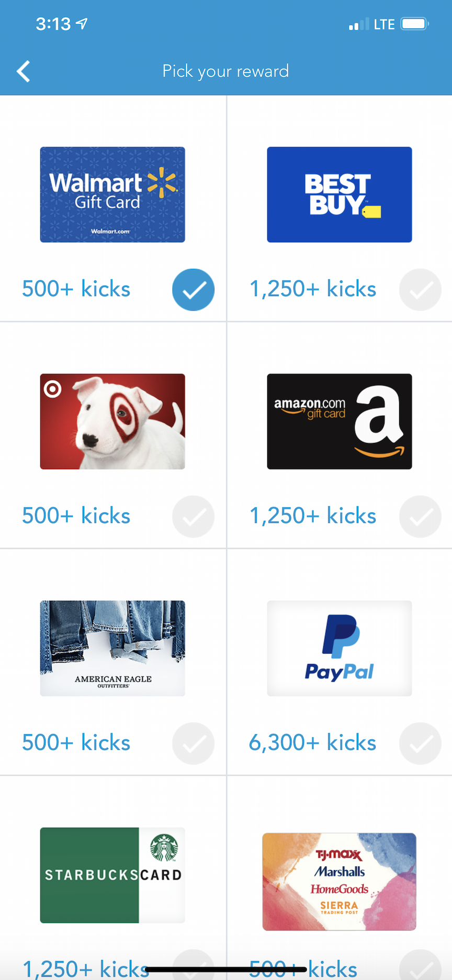Choose the TJ Maxx Marshalls HomeGoods card
This screenshot has width=452, height=980.
(340, 882)
